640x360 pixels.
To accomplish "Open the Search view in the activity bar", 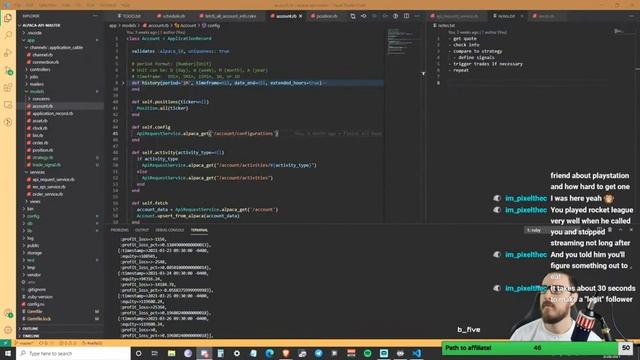I will 8,36.
